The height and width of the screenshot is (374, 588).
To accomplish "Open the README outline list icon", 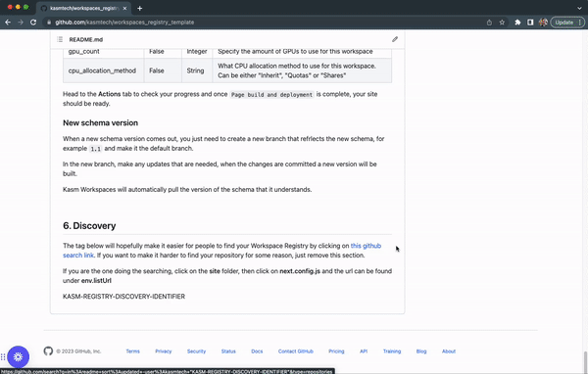I will pyautogui.click(x=60, y=39).
